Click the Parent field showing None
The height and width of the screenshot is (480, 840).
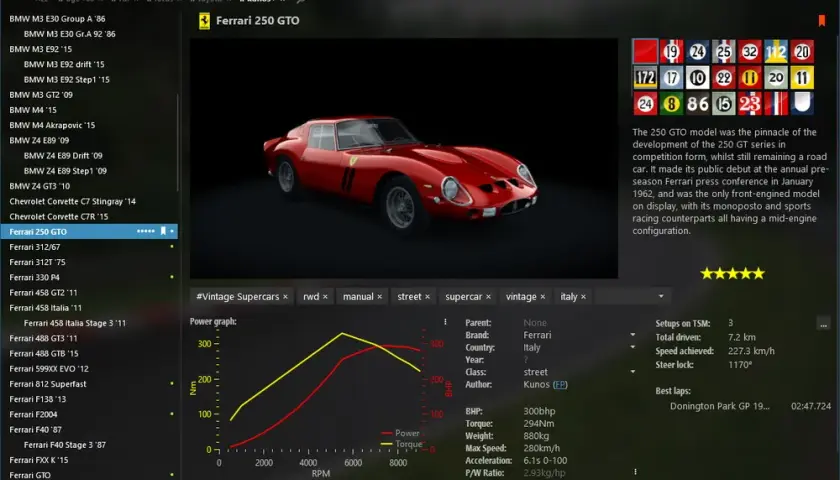(535, 323)
